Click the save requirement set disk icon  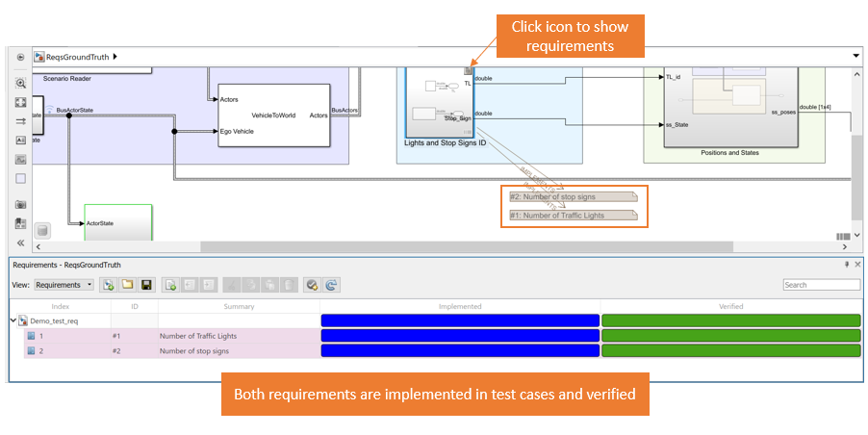[x=146, y=285]
